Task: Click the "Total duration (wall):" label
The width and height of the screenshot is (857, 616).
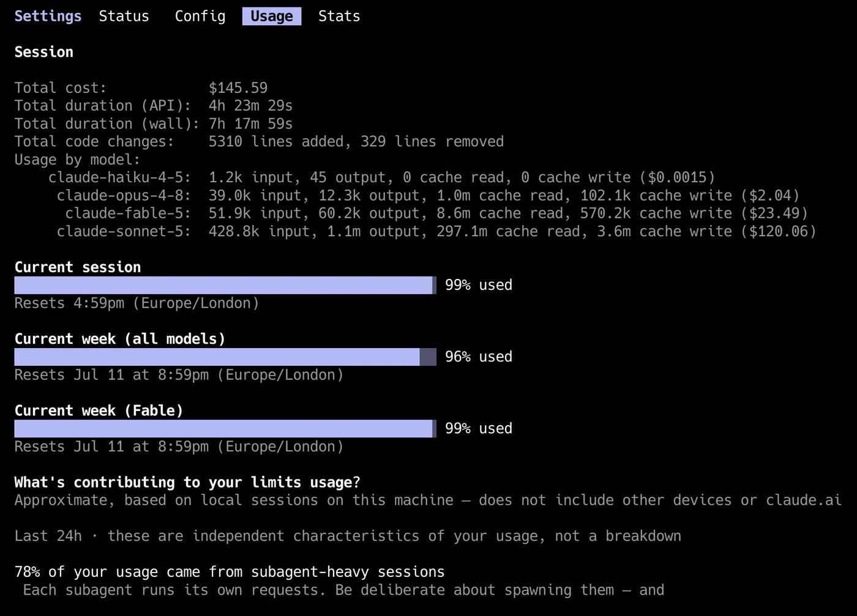Action: tap(107, 124)
